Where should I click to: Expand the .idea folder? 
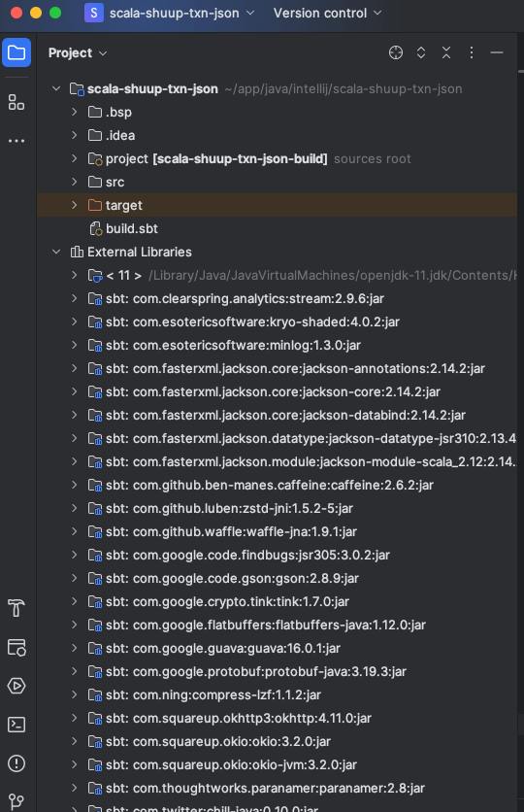pyautogui.click(x=75, y=135)
